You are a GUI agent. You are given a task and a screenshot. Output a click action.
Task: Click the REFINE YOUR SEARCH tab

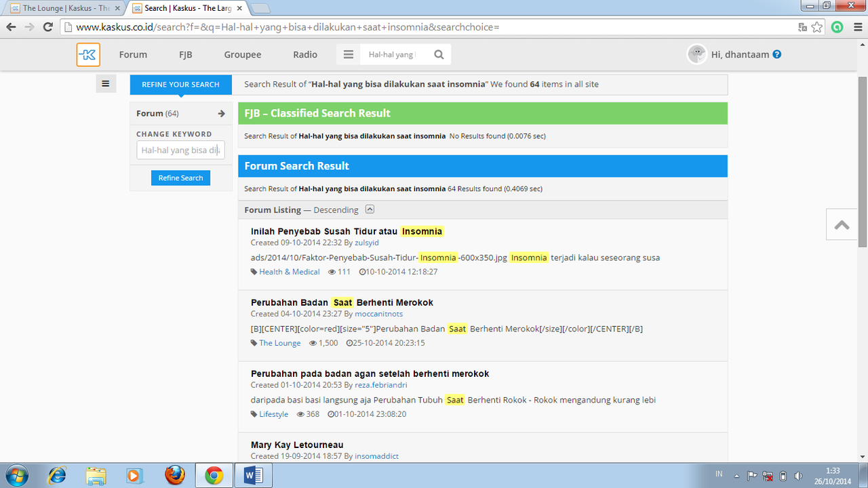coord(180,85)
